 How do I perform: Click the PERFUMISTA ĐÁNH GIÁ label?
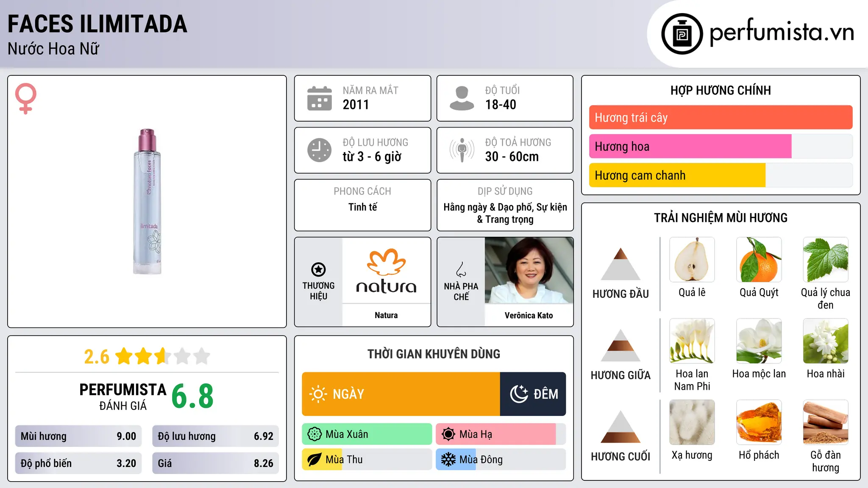tap(123, 397)
